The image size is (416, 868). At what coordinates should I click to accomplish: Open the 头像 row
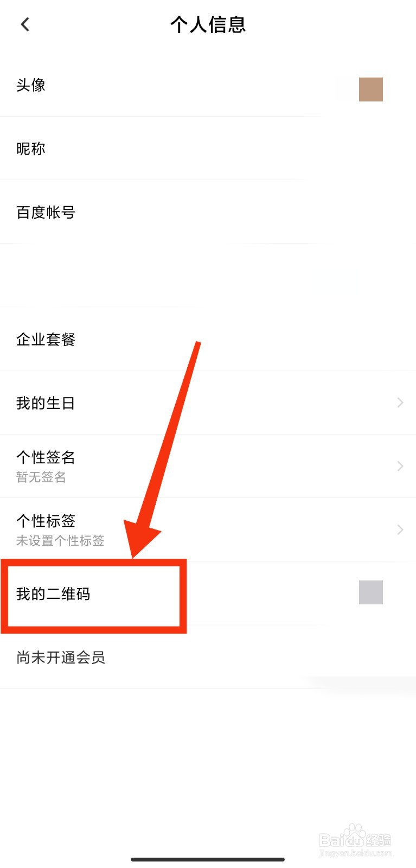(208, 85)
